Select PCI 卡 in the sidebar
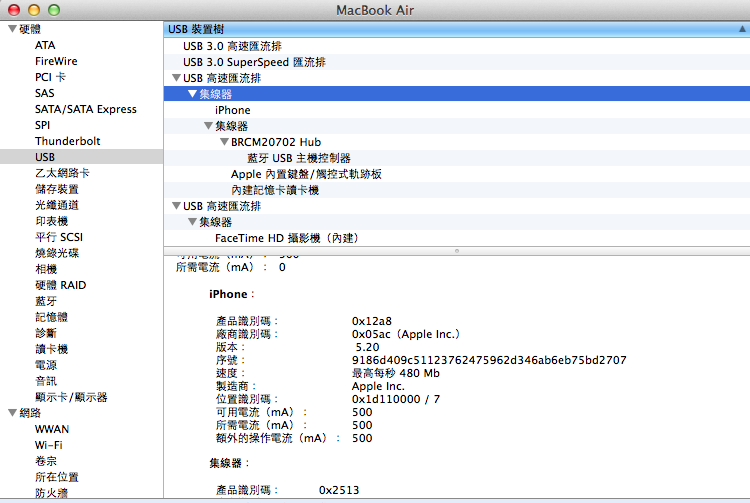Screen dimensions: 750x503 tap(50, 77)
